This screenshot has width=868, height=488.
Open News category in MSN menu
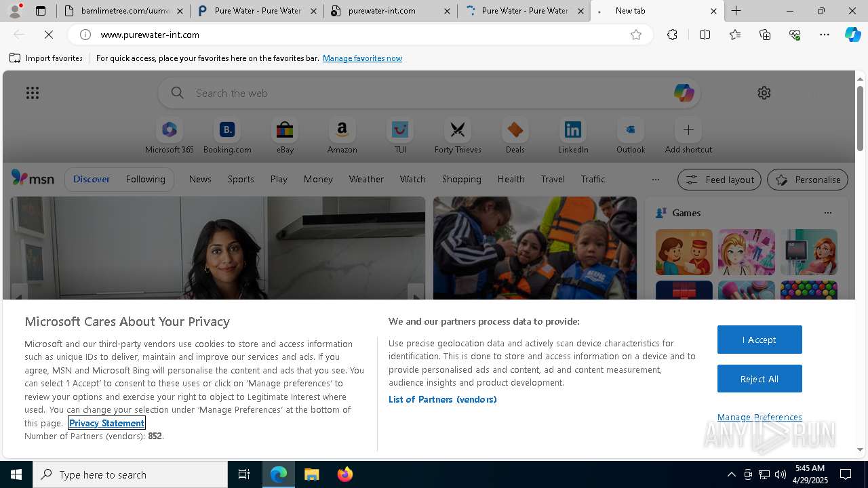(200, 179)
